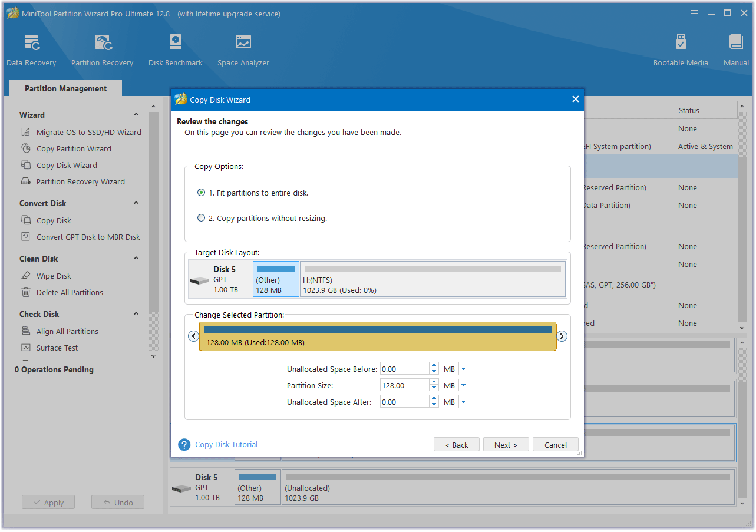The image size is (756, 532).
Task: Click the 'Active & System' status cell
Action: 705,146
